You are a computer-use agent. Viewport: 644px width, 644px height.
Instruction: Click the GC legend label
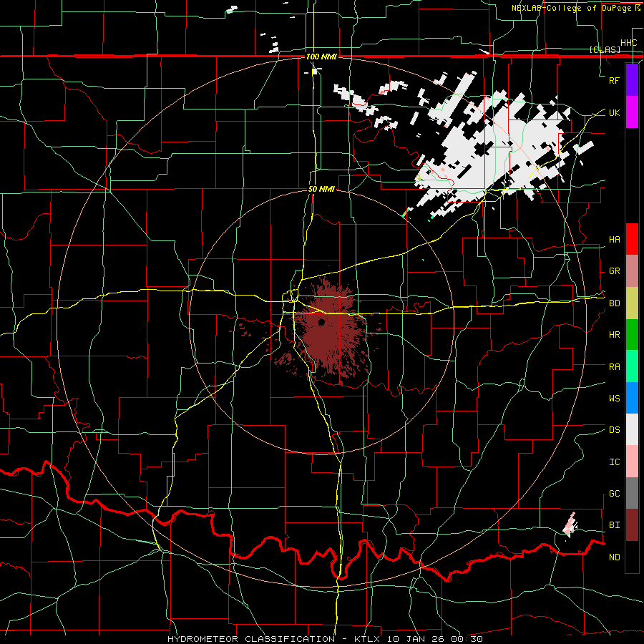coord(614,493)
